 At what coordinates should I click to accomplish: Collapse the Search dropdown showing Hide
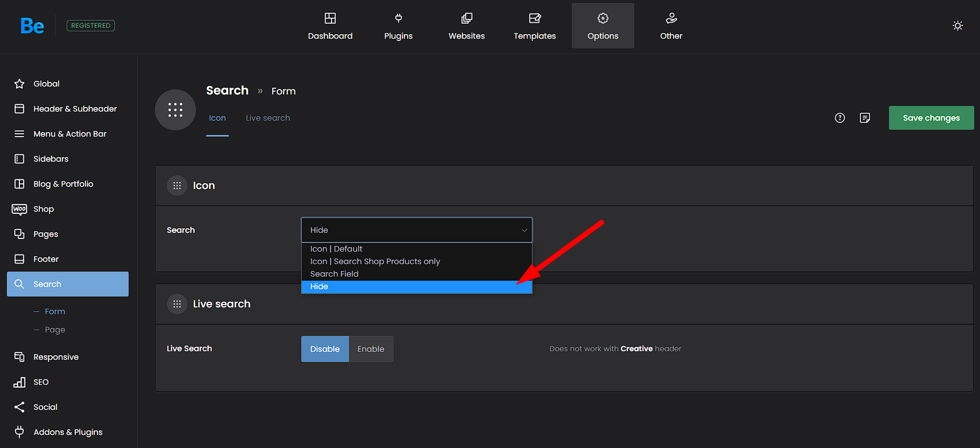click(417, 230)
